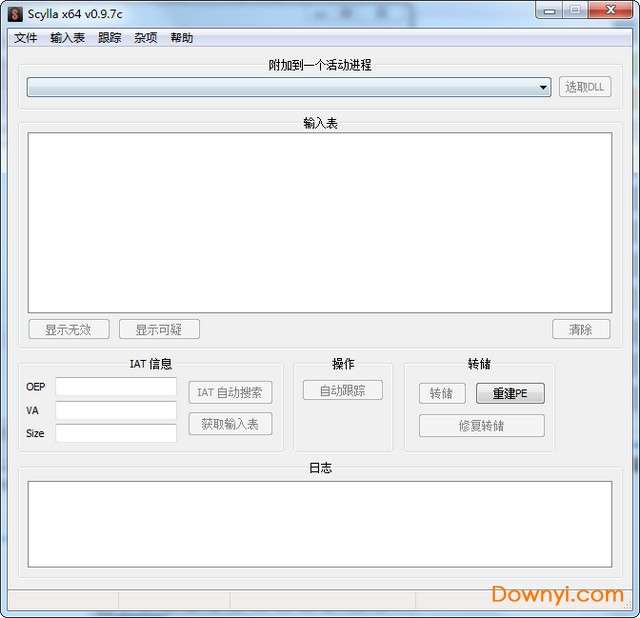Minimize the Scylla window
The height and width of the screenshot is (618, 640).
[549, 11]
